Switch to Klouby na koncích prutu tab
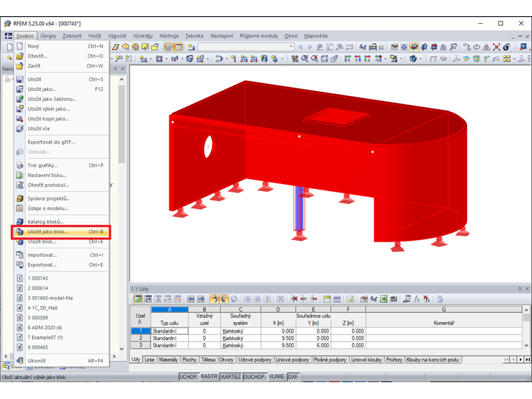532x399 pixels. (x=433, y=360)
